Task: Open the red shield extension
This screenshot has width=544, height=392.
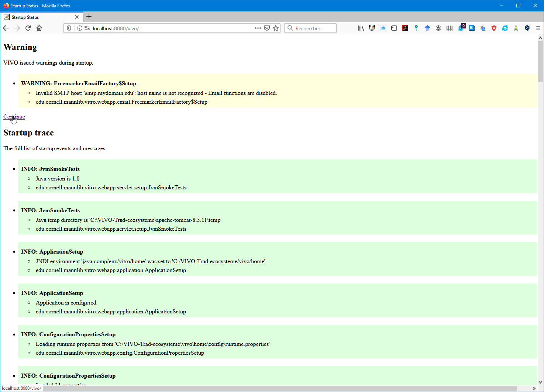Action: click(x=494, y=28)
